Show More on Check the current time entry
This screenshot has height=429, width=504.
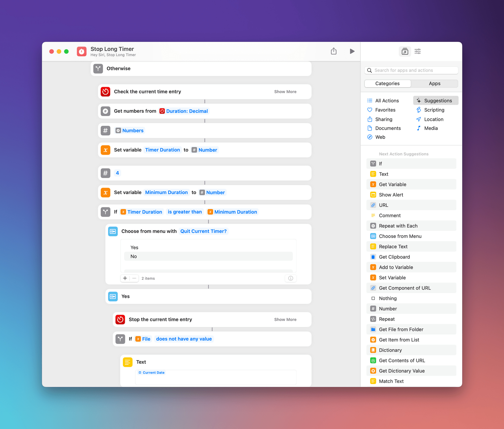pyautogui.click(x=285, y=92)
